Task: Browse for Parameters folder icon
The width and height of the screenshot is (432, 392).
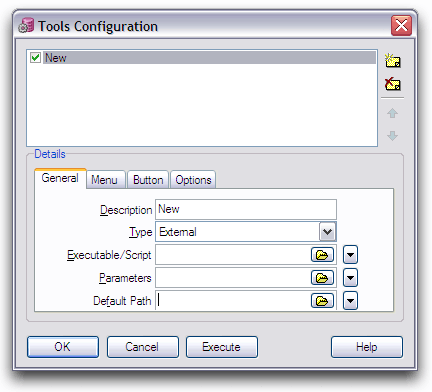Action: 322,278
